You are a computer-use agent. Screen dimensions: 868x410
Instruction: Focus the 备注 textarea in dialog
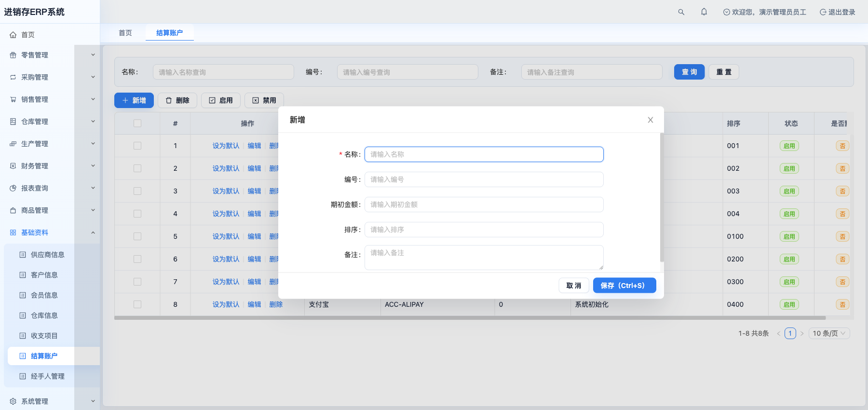tap(484, 258)
